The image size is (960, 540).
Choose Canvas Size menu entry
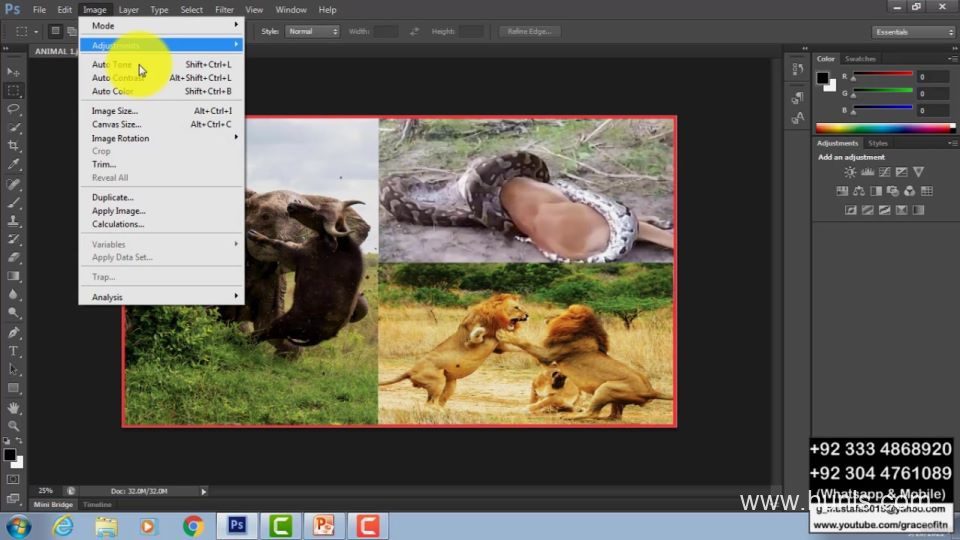tap(162, 124)
